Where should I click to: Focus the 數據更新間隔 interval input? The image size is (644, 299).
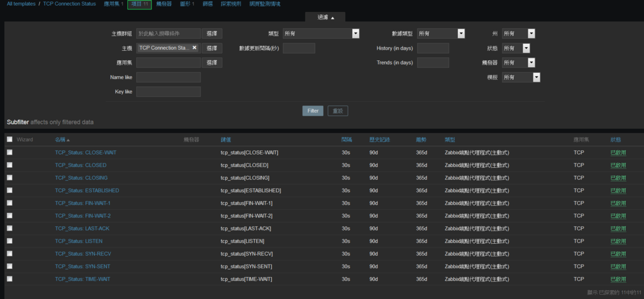click(299, 48)
